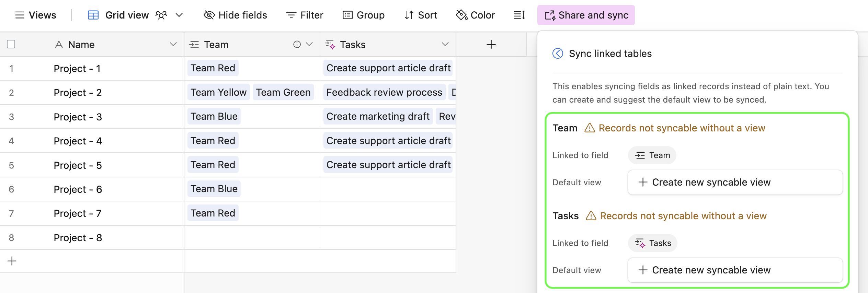
Task: Expand the Grid view dropdown chevron
Action: click(x=179, y=15)
